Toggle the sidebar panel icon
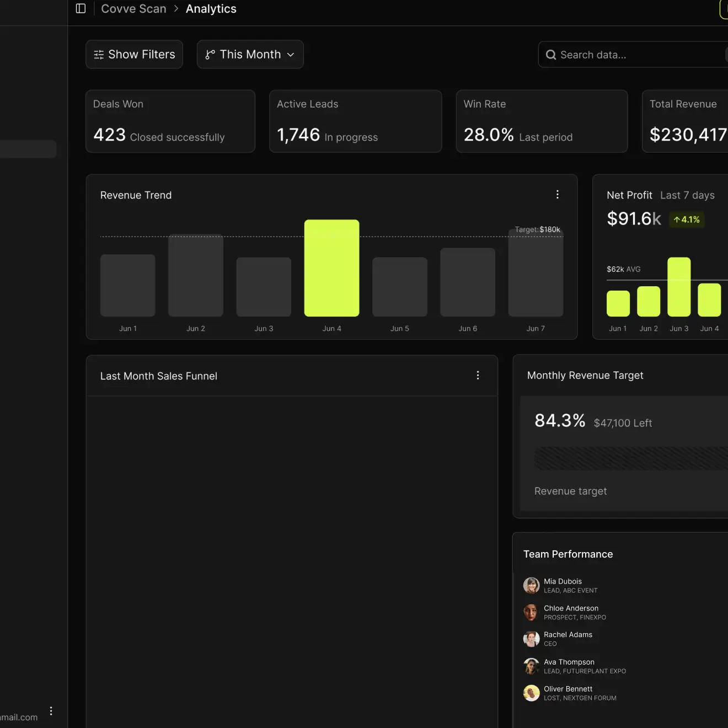Screen dimensions: 728x728 click(x=81, y=9)
